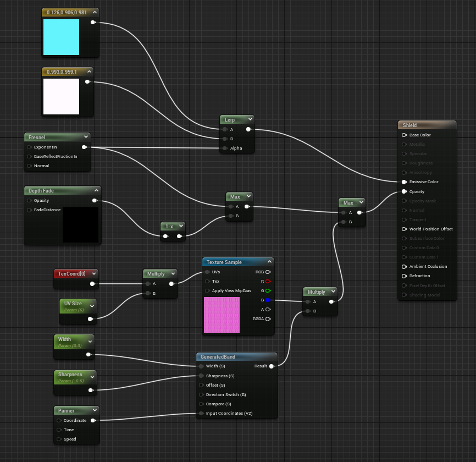Click the Lerp node output pin
Screen dimensions: 476x462
pos(248,130)
